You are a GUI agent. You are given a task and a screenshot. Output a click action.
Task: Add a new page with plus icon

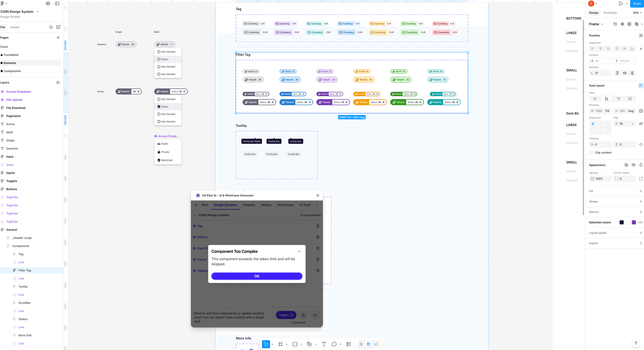[x=58, y=38]
